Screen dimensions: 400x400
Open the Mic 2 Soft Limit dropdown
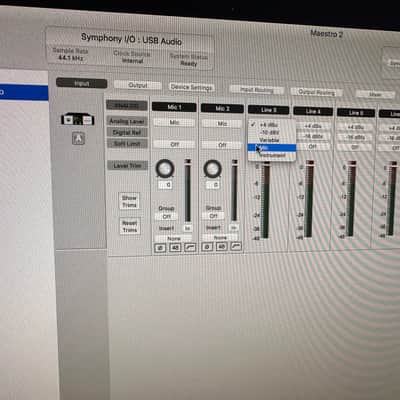[222, 145]
